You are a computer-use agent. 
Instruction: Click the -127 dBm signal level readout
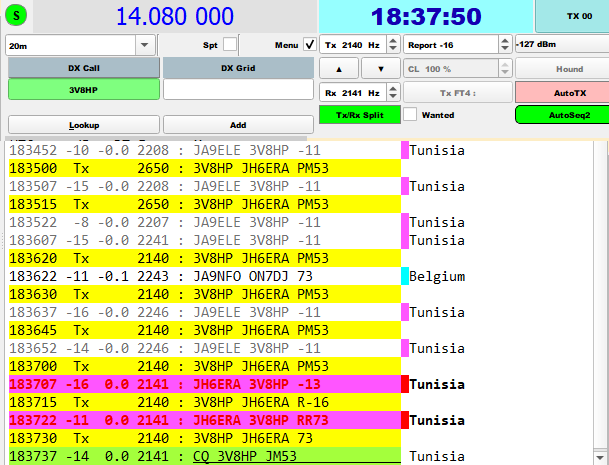pyautogui.click(x=562, y=44)
